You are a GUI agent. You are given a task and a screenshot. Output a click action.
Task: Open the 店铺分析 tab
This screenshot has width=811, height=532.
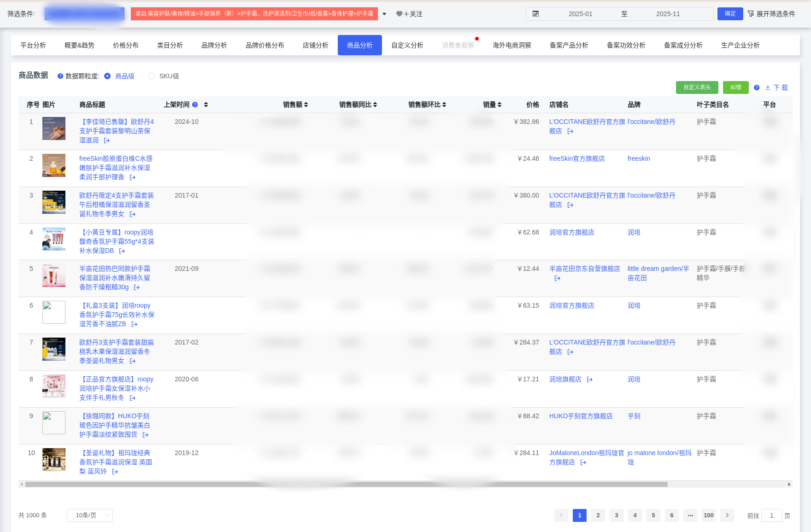click(x=315, y=45)
